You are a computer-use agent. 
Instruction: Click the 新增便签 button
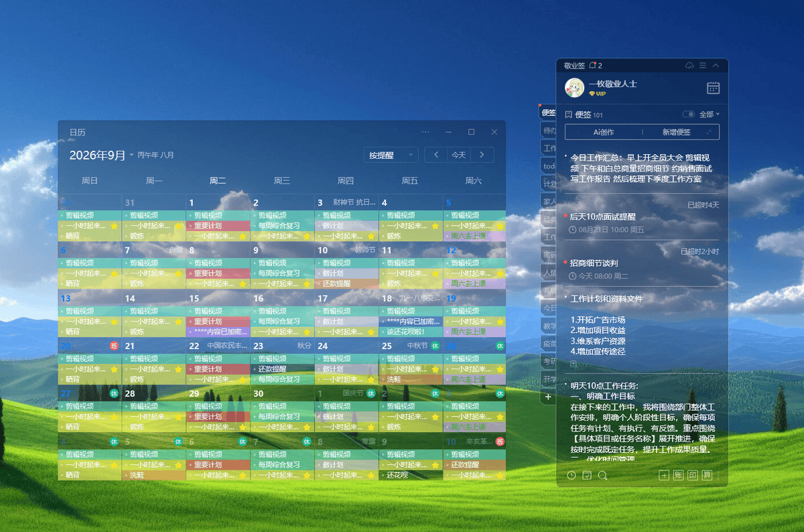click(x=677, y=132)
